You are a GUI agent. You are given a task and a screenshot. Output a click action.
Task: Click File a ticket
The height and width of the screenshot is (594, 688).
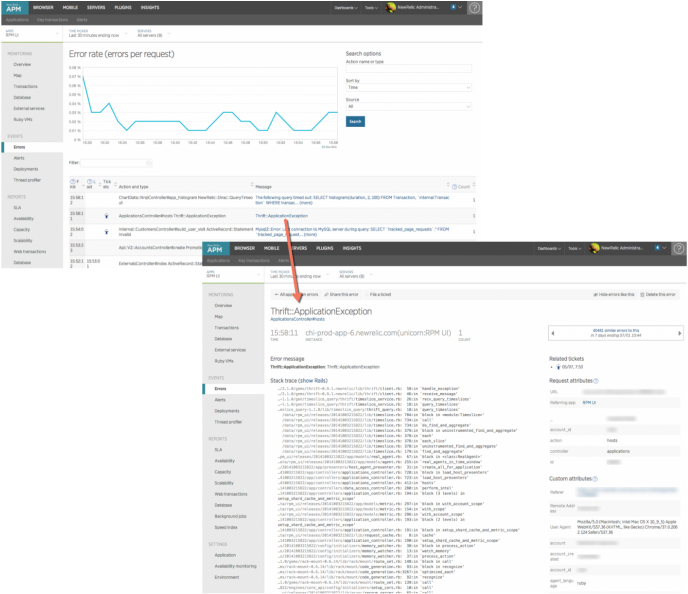pyautogui.click(x=380, y=294)
